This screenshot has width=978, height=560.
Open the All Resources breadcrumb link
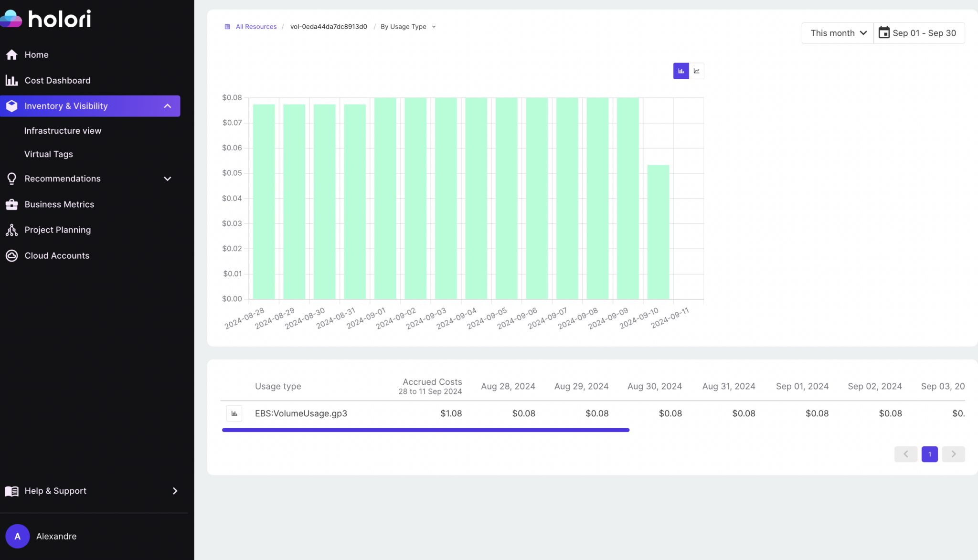(x=256, y=27)
